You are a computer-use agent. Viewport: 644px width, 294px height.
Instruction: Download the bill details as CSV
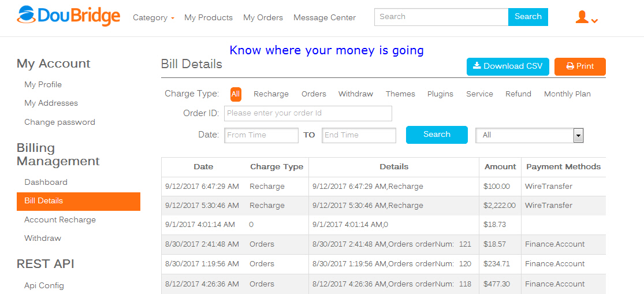508,66
